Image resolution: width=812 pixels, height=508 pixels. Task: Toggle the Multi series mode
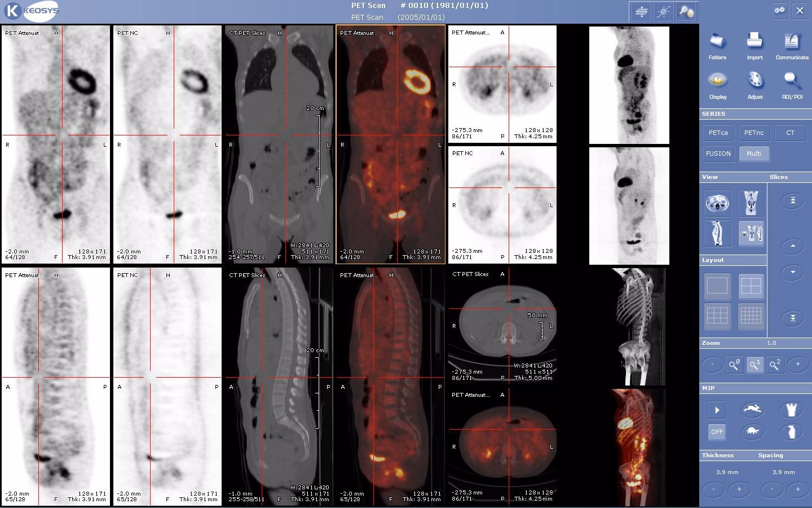[754, 154]
